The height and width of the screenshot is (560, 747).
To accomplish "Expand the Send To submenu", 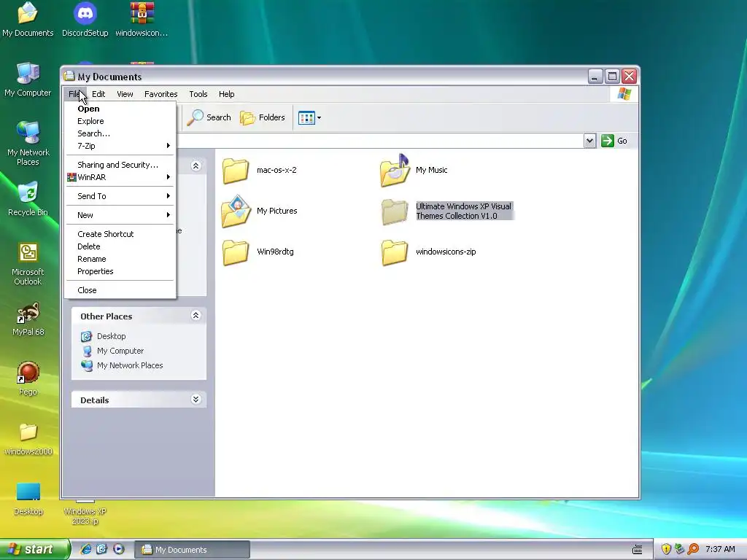I will click(120, 196).
